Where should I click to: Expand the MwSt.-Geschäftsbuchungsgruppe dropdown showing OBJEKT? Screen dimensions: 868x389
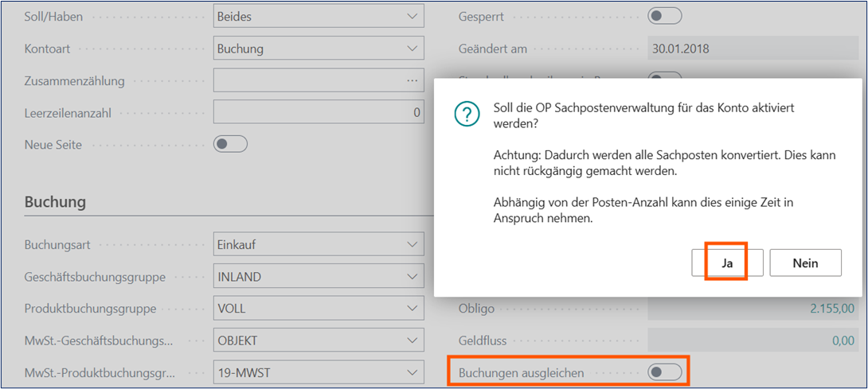click(412, 340)
